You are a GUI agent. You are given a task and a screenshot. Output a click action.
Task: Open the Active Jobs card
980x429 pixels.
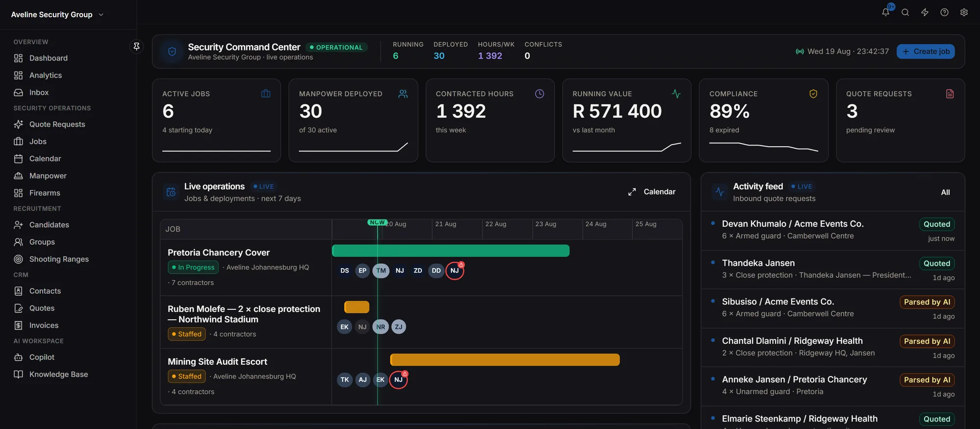click(217, 121)
